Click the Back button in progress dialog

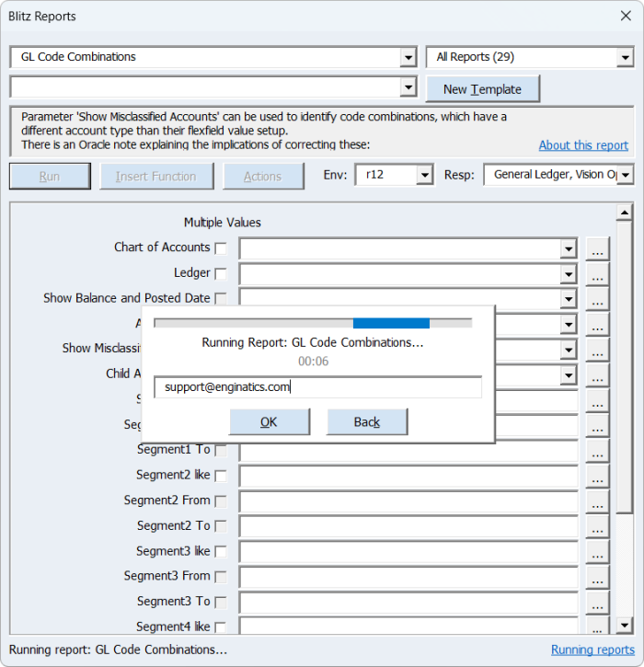(367, 421)
